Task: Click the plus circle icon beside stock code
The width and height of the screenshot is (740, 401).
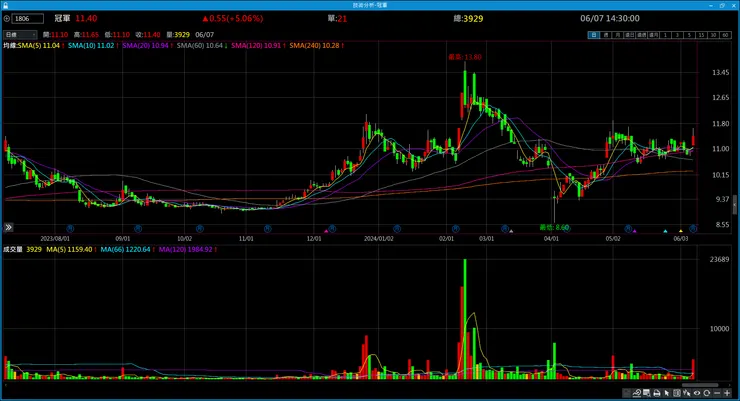Action: (7, 19)
